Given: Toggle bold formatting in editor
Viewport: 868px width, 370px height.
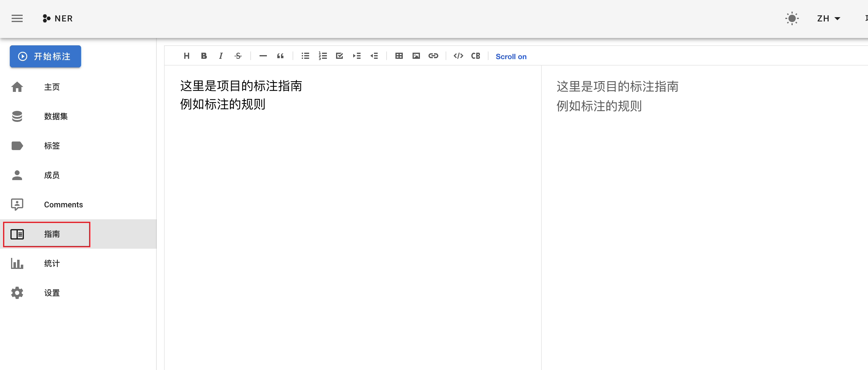Looking at the screenshot, I should [204, 56].
